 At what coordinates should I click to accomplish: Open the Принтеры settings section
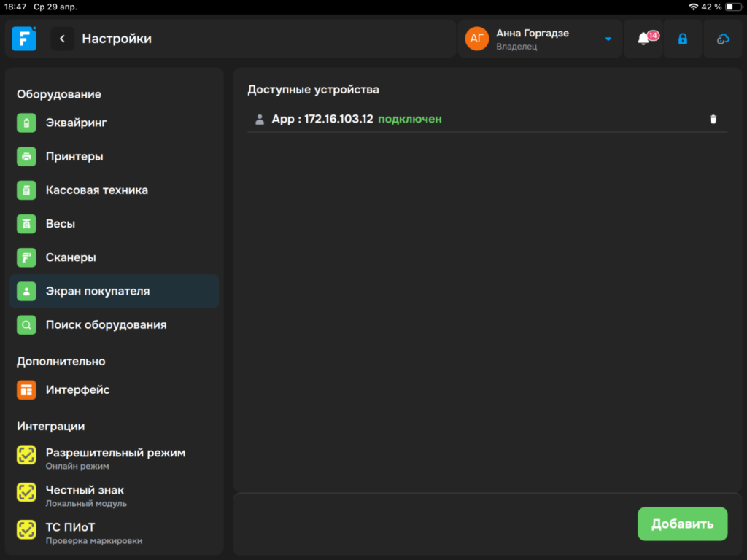click(115, 156)
